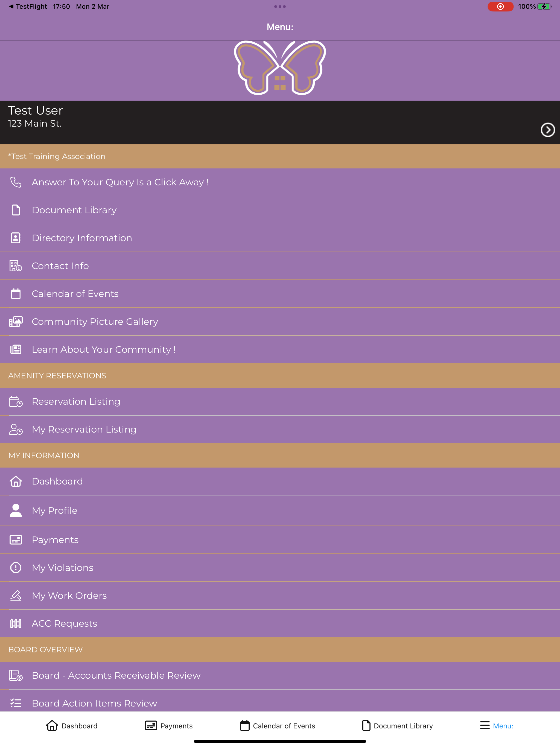
Task: Select the Menu: tab in bottom bar
Action: click(x=497, y=726)
